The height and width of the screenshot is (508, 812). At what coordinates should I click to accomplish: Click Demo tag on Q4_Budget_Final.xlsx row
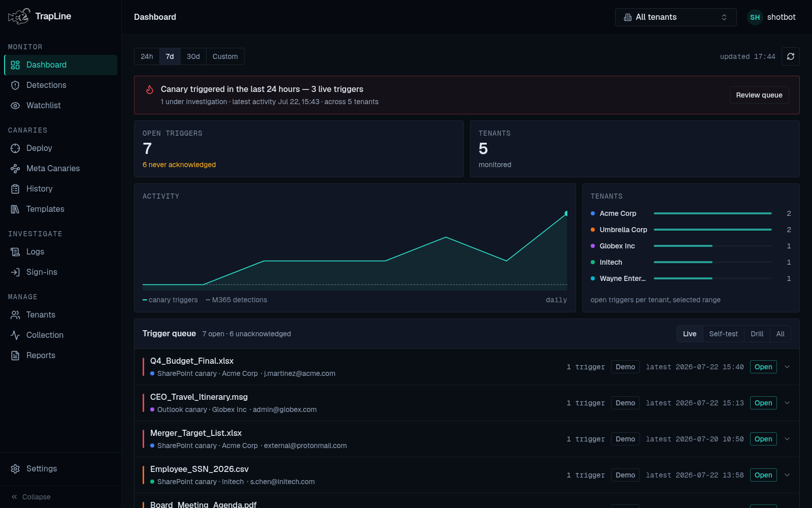625,367
